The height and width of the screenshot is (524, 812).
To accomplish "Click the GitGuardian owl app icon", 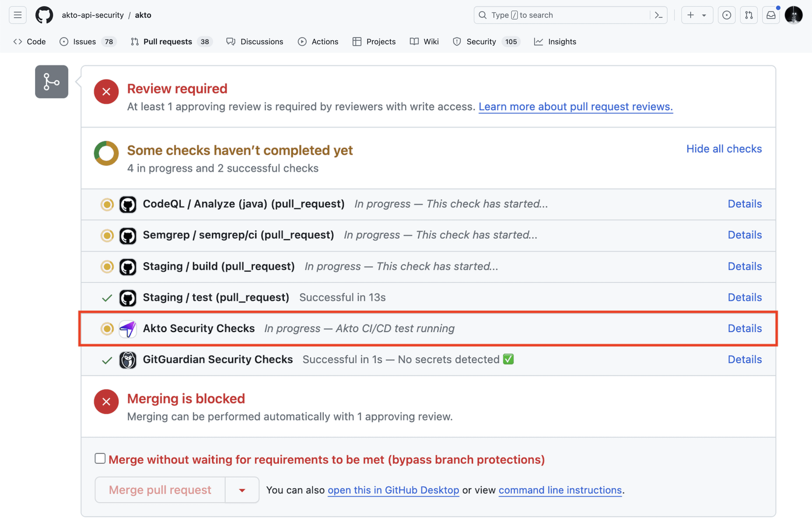I will pyautogui.click(x=128, y=360).
